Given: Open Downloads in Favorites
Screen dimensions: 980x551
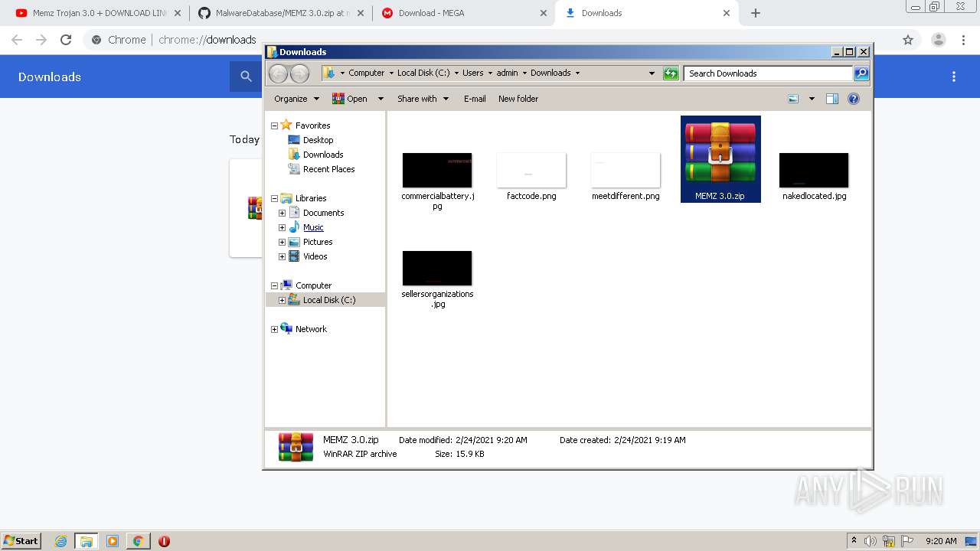Looking at the screenshot, I should coord(322,155).
